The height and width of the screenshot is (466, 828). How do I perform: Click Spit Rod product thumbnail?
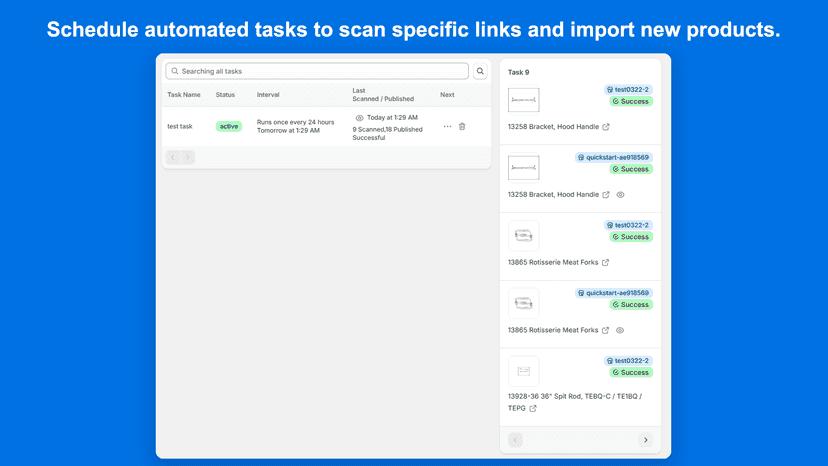point(523,371)
